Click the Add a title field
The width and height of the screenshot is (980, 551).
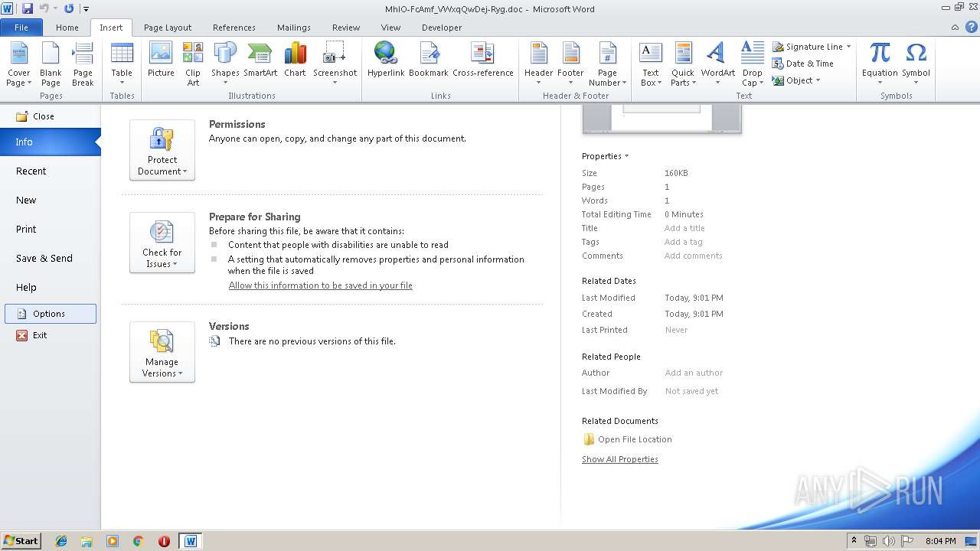[x=684, y=228]
